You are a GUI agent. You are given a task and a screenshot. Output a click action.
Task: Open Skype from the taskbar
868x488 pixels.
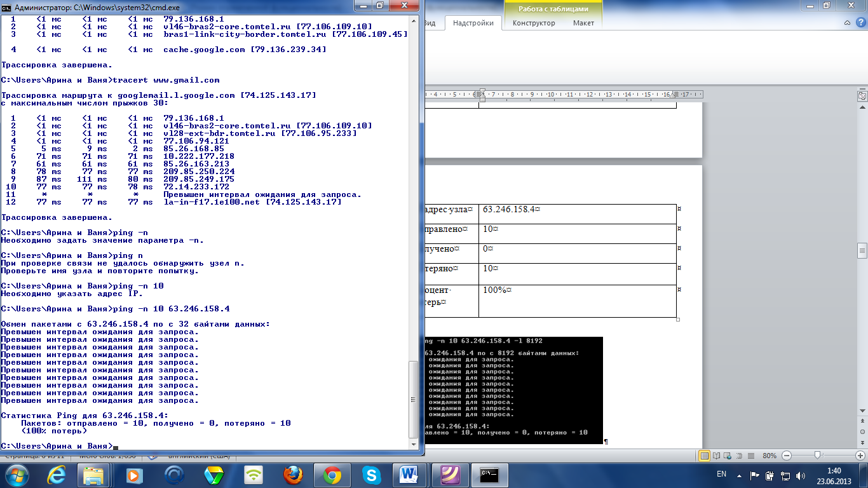[372, 475]
